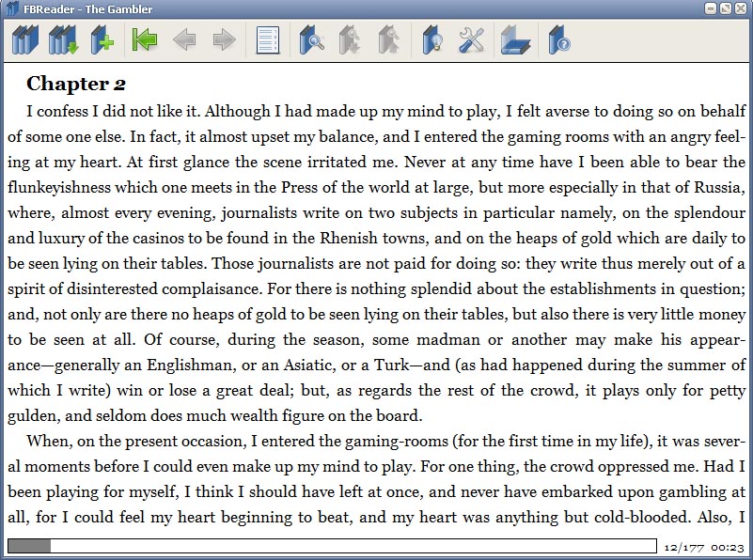The image size is (753, 560).
Task: Click the 00:23 clock display
Action: tap(728, 548)
